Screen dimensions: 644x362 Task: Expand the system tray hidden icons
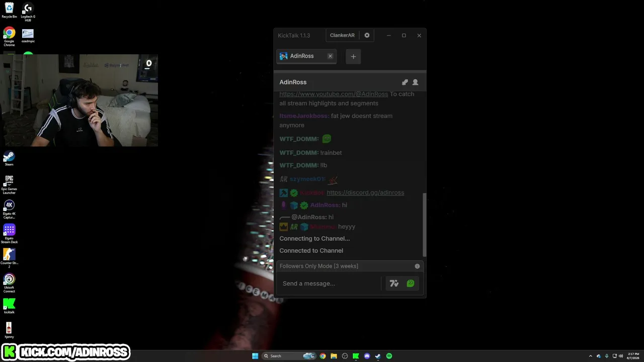click(591, 356)
